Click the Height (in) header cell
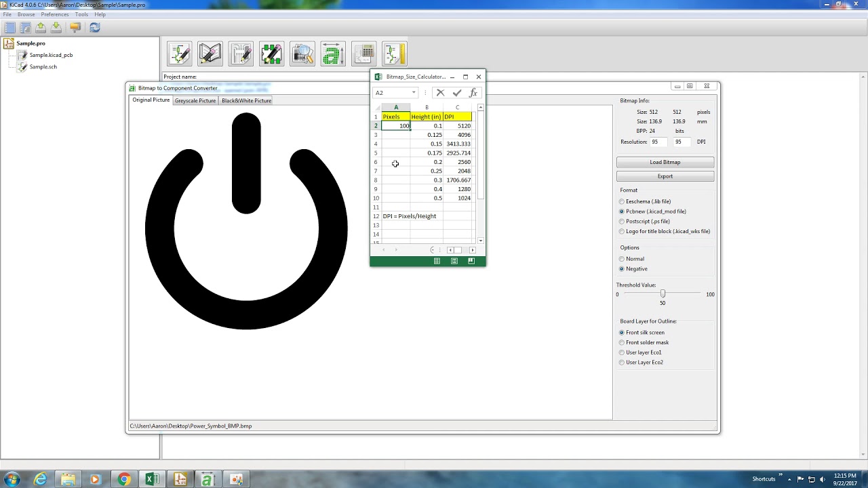Image resolution: width=868 pixels, height=488 pixels. tap(427, 117)
